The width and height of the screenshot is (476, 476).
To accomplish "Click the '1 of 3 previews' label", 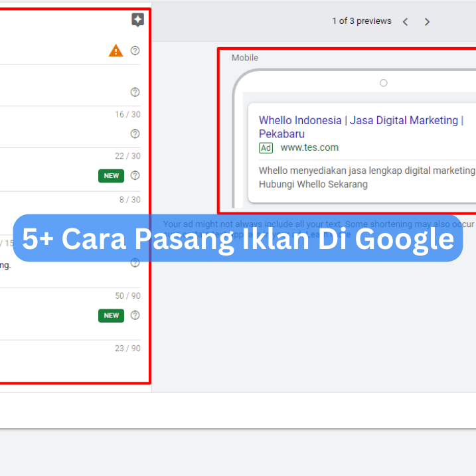I will pyautogui.click(x=362, y=21).
